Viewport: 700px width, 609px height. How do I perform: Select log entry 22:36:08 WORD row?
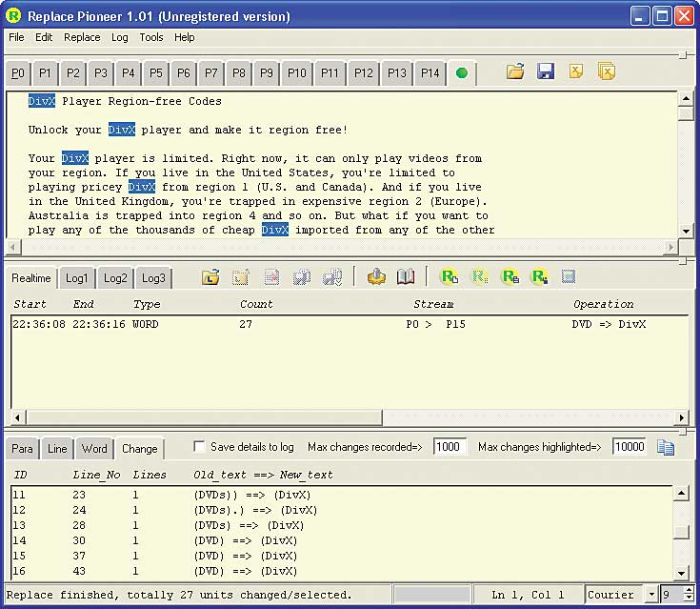[x=350, y=324]
